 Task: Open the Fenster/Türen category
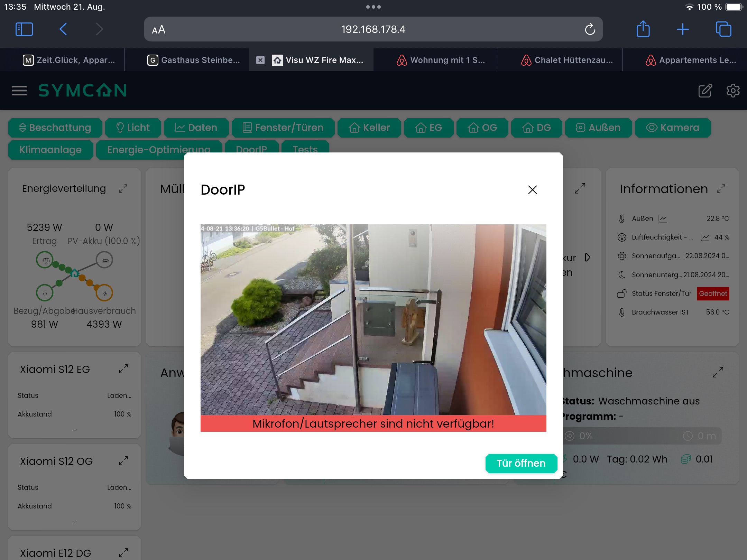coord(283,128)
